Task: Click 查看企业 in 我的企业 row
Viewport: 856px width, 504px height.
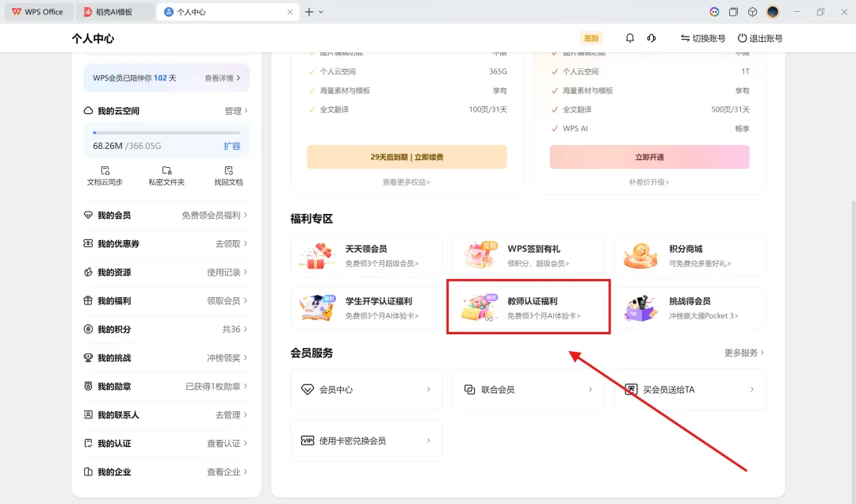Action: pyautogui.click(x=227, y=472)
